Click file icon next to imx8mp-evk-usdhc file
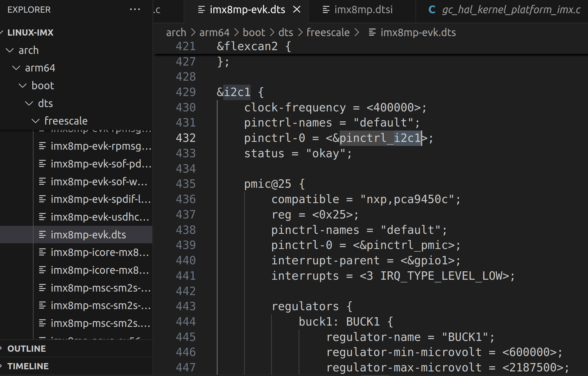 (42, 217)
